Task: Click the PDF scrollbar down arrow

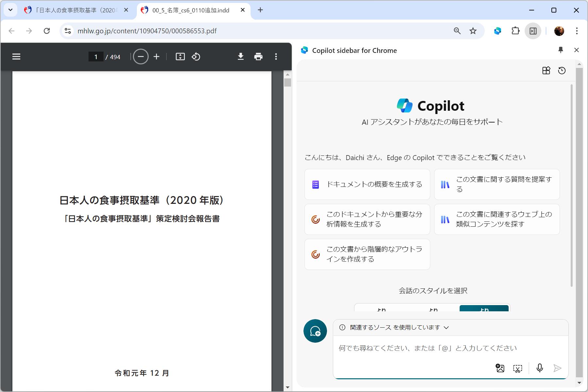Action: (x=287, y=387)
